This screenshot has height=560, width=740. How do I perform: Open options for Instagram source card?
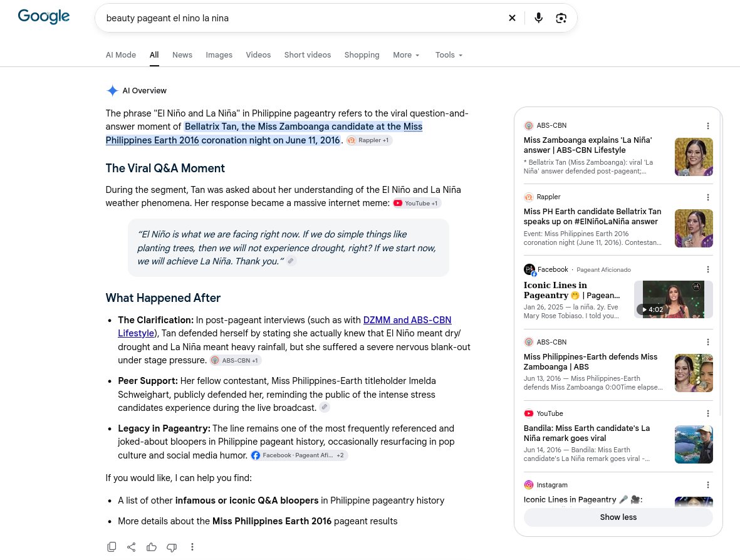point(708,485)
